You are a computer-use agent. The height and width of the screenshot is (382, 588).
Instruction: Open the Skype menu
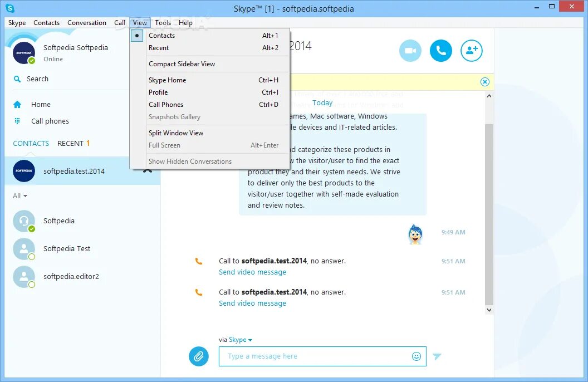[x=17, y=23]
